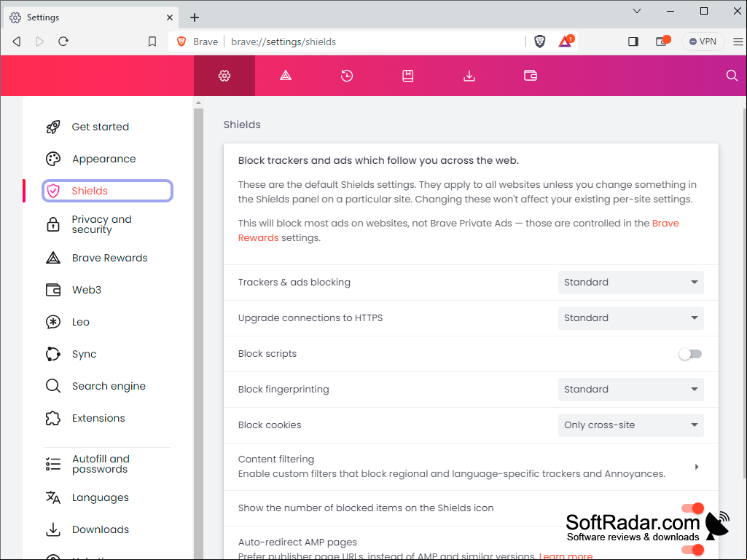Enable the Block scripts toggle
747x560 pixels.
[x=690, y=354]
